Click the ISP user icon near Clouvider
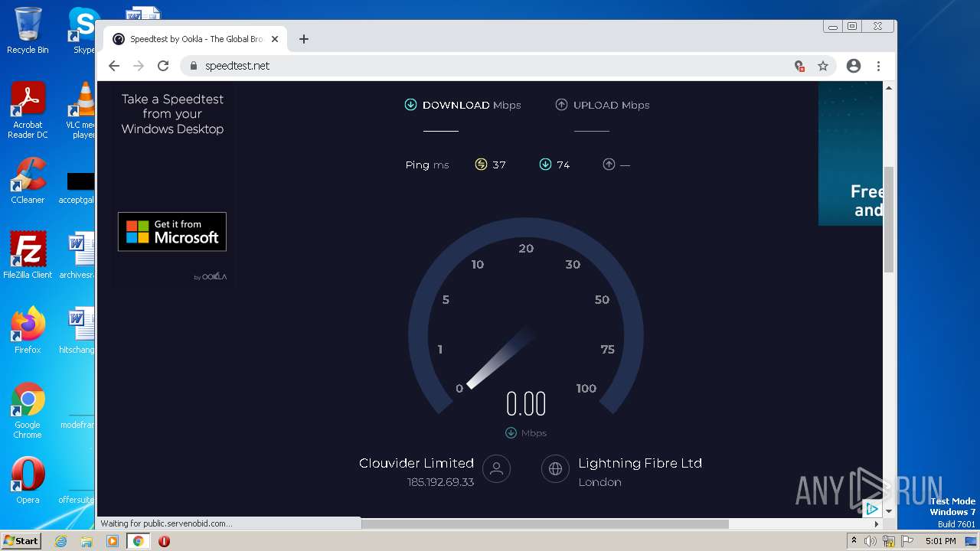This screenshot has height=551, width=980. pyautogui.click(x=496, y=468)
